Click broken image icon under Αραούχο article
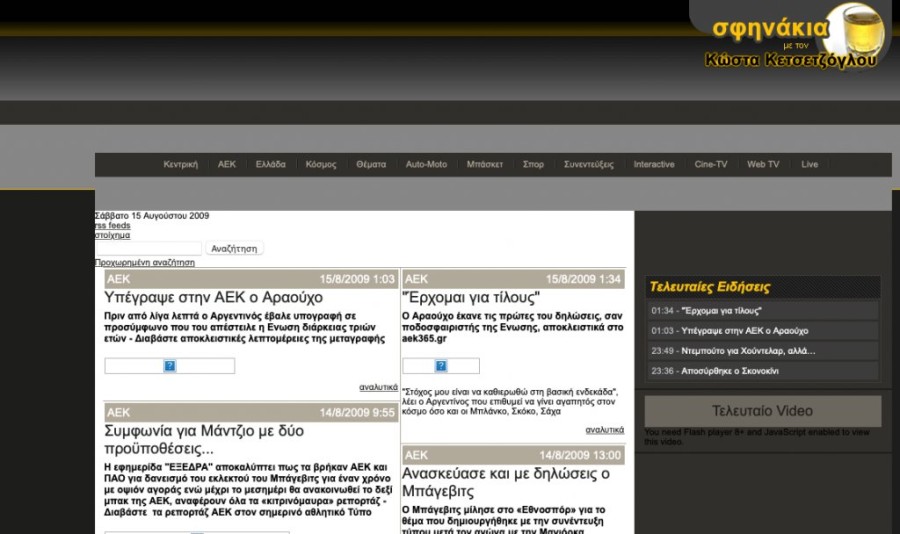The width and height of the screenshot is (900, 534). 170,366
